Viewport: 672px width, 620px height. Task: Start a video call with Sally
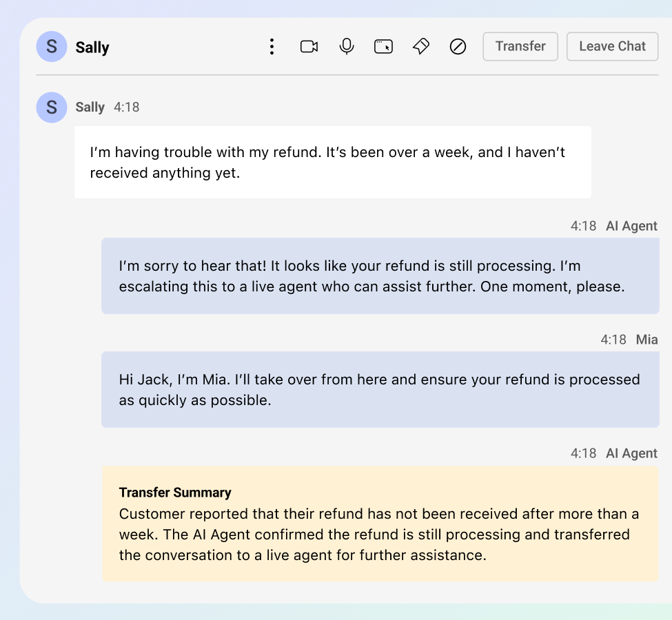(309, 46)
